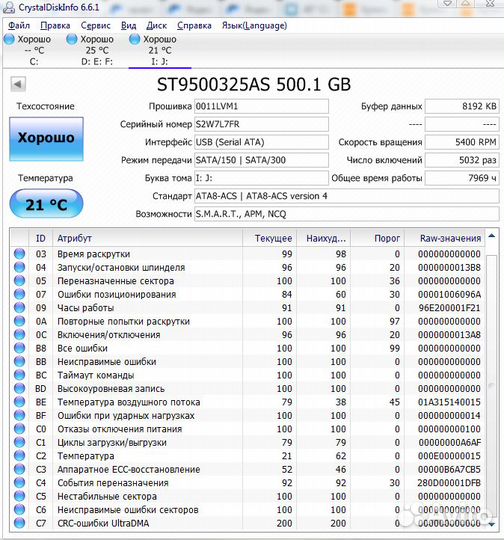Viewport: 504px width, 540px height.
Task: Click status icon for Температура row C2
Action: point(20,456)
